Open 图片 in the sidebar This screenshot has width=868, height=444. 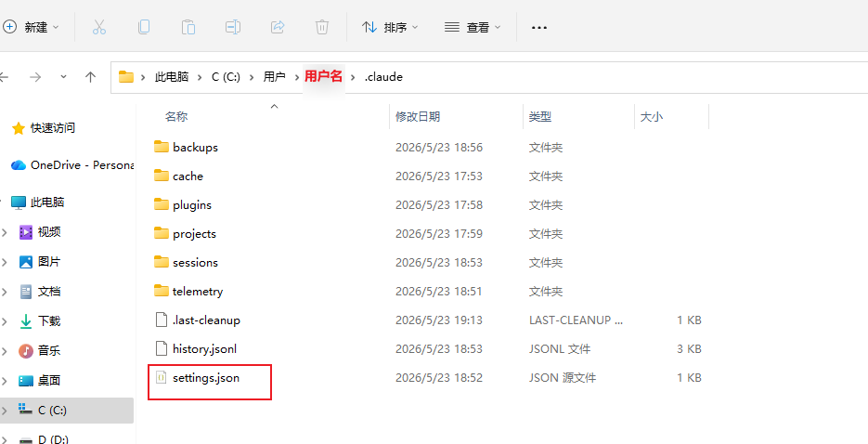click(40, 262)
